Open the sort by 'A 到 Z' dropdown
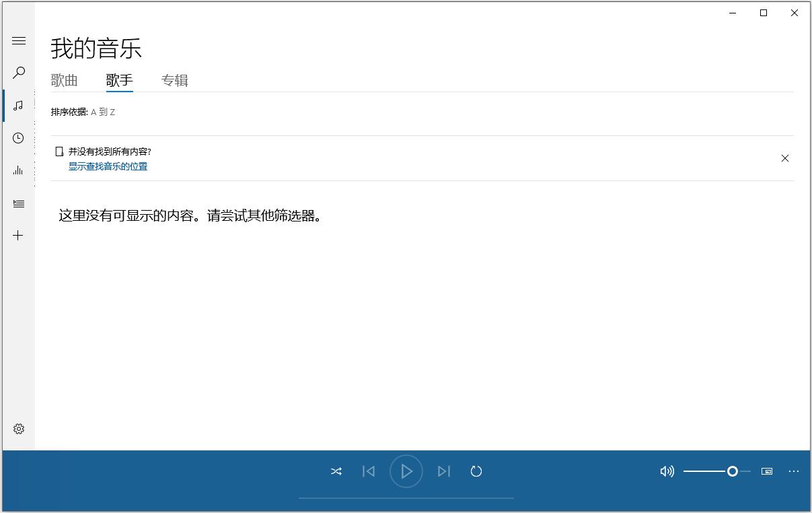 pyautogui.click(x=103, y=112)
